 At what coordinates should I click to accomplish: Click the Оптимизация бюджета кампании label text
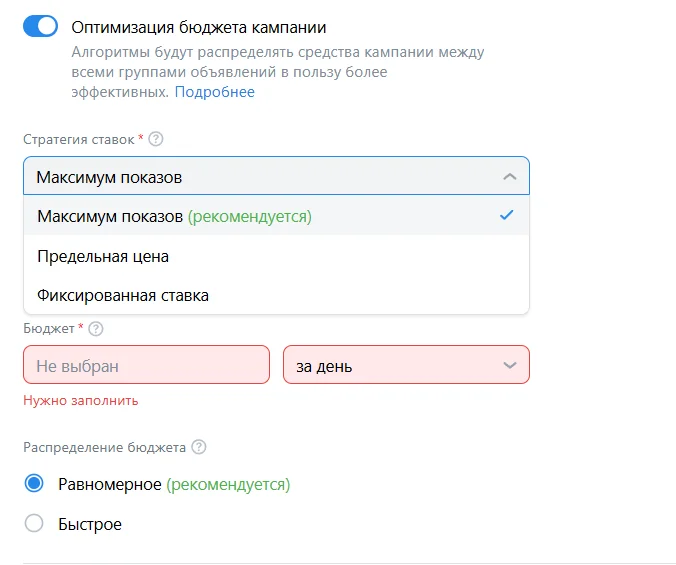click(199, 27)
